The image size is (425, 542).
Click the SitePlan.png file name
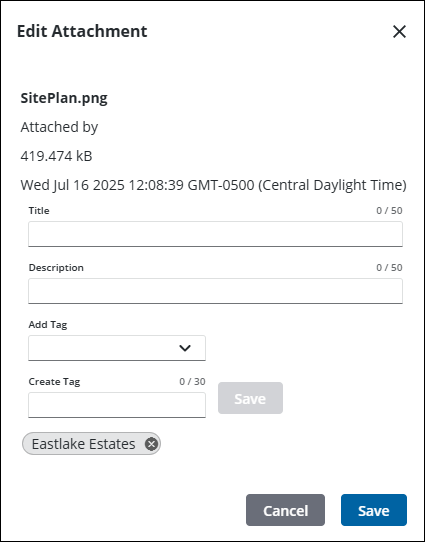pos(64,98)
